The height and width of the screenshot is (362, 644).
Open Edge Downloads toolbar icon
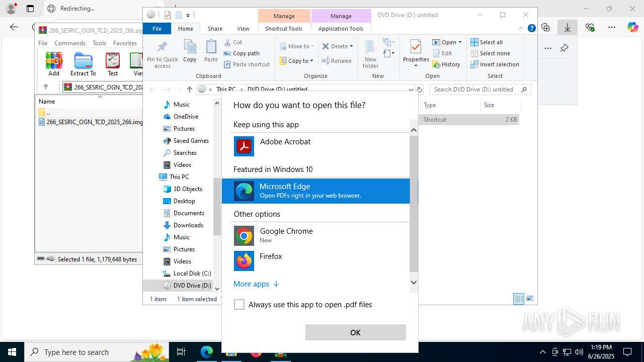pyautogui.click(x=568, y=27)
